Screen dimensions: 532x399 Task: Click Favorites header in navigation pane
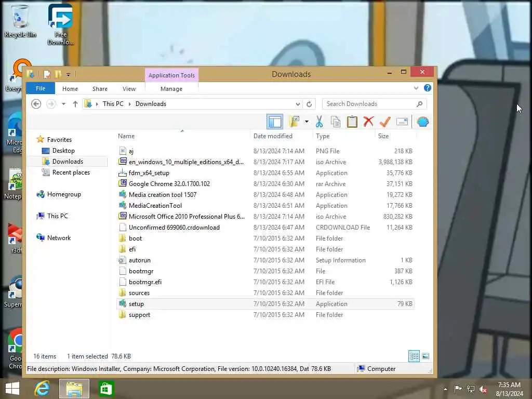(x=59, y=139)
